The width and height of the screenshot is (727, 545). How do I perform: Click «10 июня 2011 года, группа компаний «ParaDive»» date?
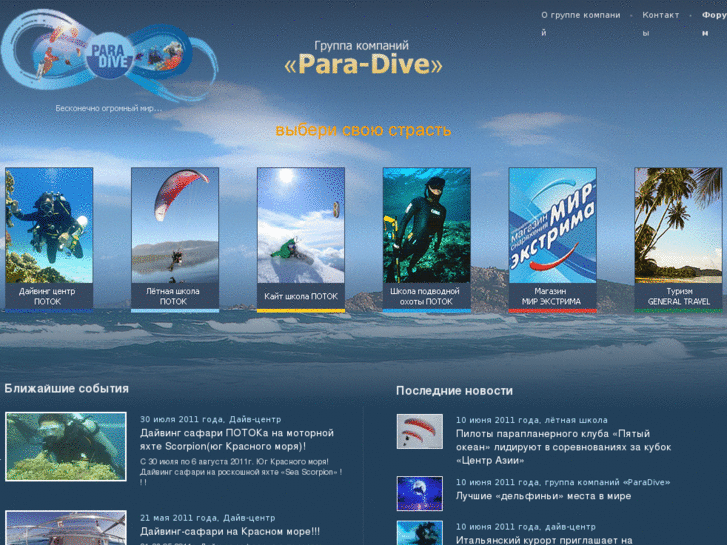[x=563, y=482]
